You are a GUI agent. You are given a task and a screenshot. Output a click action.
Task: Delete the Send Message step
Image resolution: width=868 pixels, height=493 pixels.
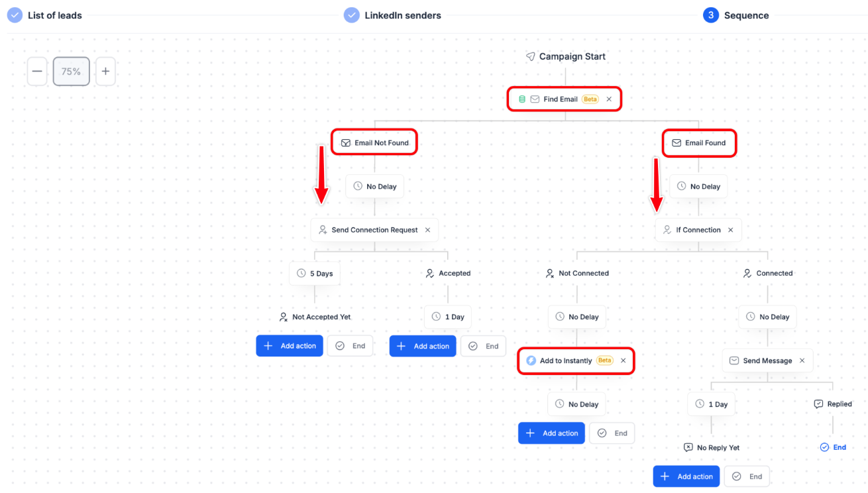click(802, 360)
